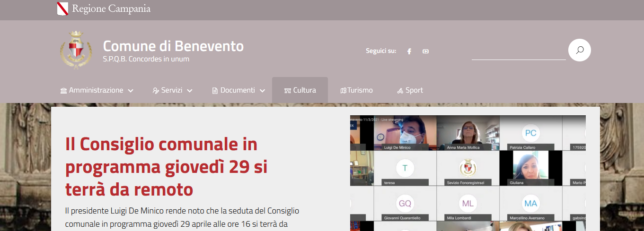
Task: Open the Facebook page icon
Action: [409, 51]
